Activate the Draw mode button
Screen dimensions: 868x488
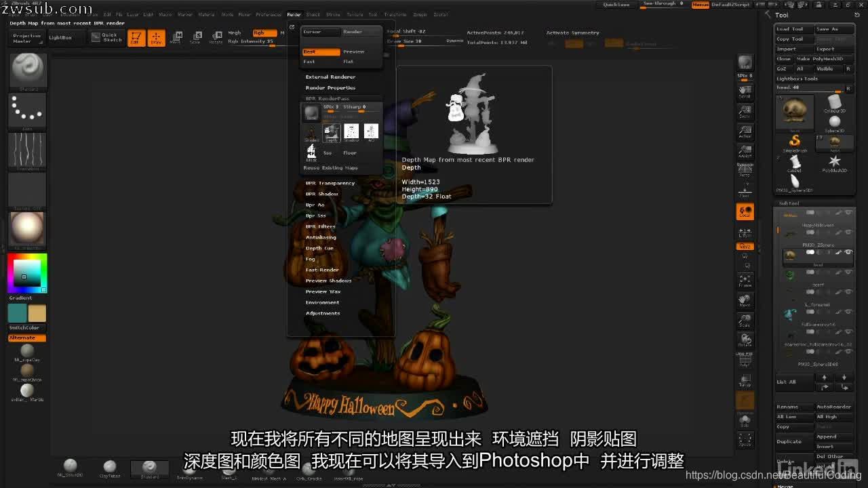[157, 38]
